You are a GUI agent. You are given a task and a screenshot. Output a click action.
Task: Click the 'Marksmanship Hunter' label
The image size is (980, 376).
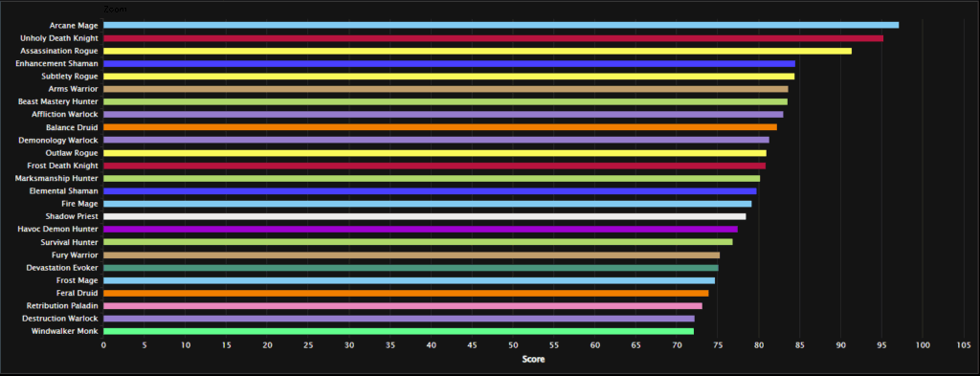click(56, 179)
